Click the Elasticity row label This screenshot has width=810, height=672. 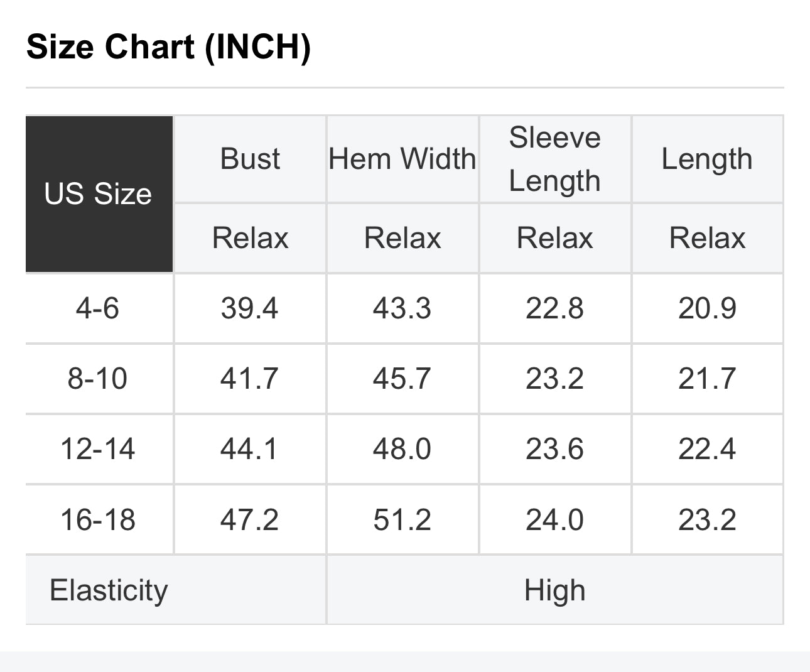pos(109,590)
